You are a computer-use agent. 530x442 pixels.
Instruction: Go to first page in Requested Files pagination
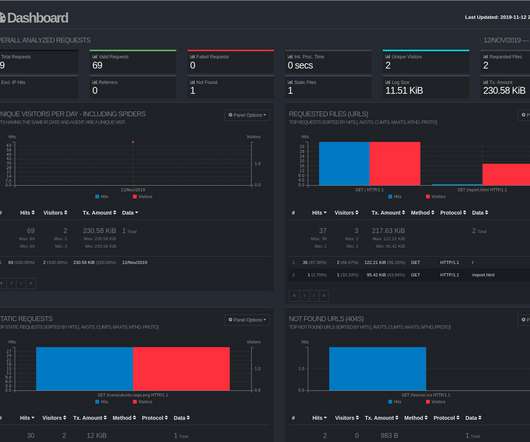(x=294, y=295)
